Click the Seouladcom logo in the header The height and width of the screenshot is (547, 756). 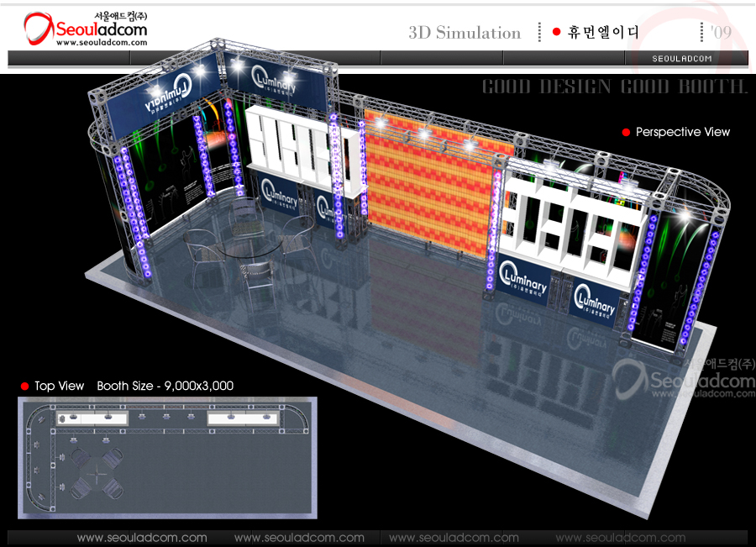click(86, 29)
